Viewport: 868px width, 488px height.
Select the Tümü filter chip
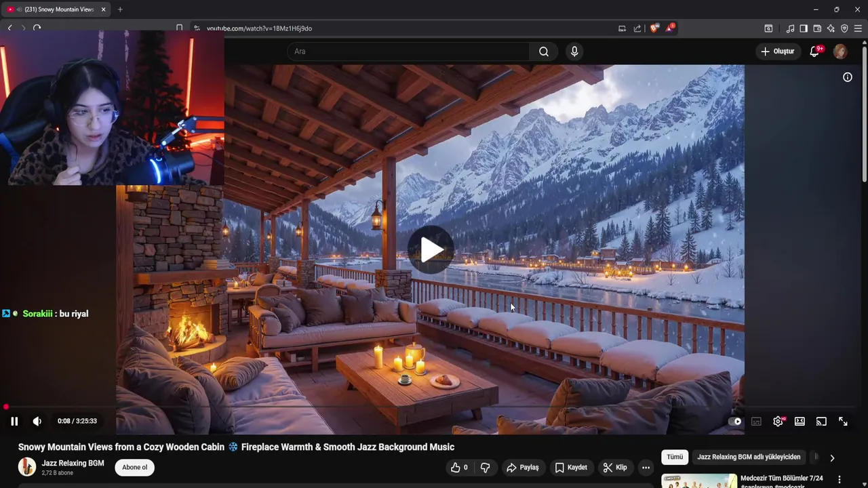pyautogui.click(x=675, y=457)
